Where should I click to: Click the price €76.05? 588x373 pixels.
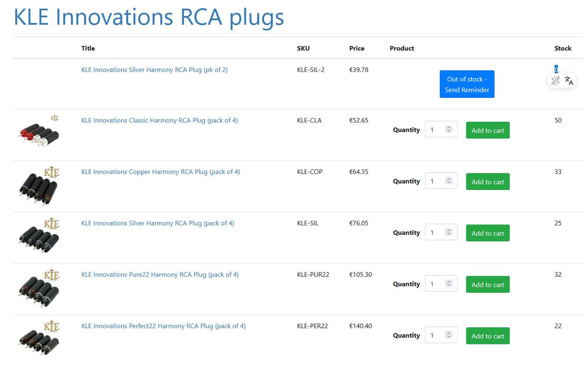tap(359, 223)
